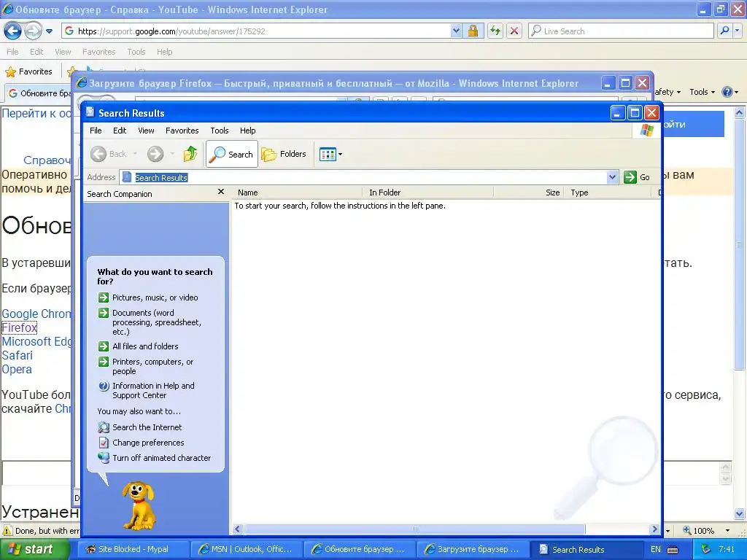
Task: Click the Live Search magnifier button
Action: click(724, 31)
